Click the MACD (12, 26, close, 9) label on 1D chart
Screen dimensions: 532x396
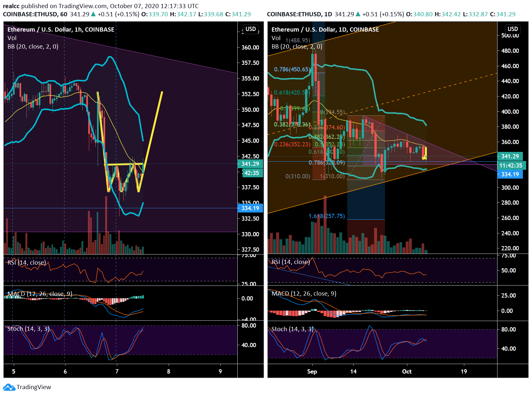click(304, 294)
